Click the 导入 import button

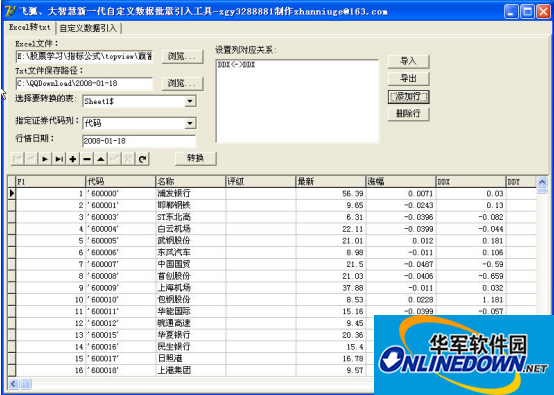(408, 61)
